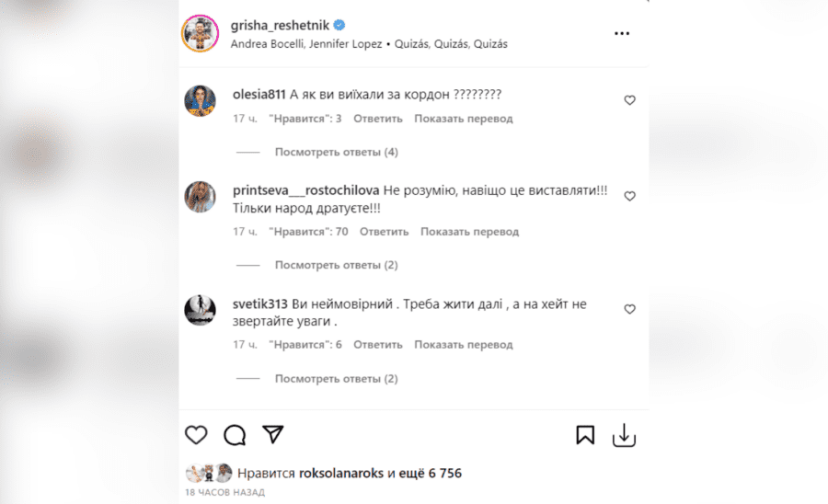This screenshot has width=828, height=504.
Task: Expand replies (2) under printseva___rostochilova comment
Action: point(337,265)
